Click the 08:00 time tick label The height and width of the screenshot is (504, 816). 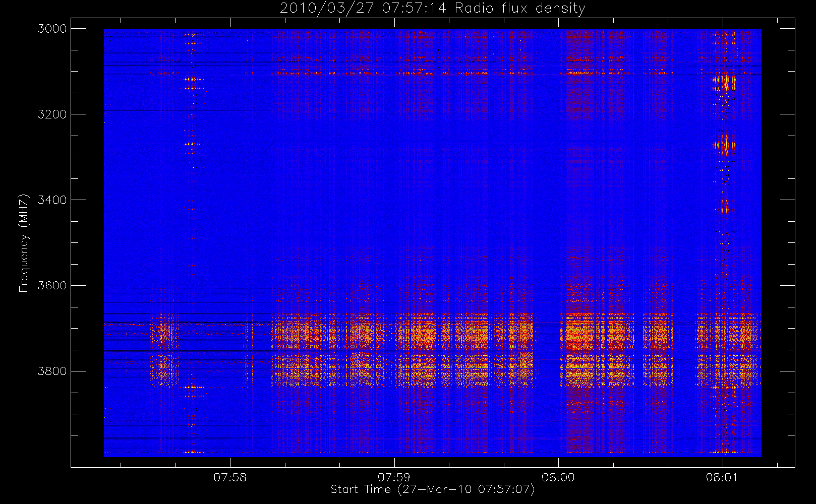click(558, 477)
